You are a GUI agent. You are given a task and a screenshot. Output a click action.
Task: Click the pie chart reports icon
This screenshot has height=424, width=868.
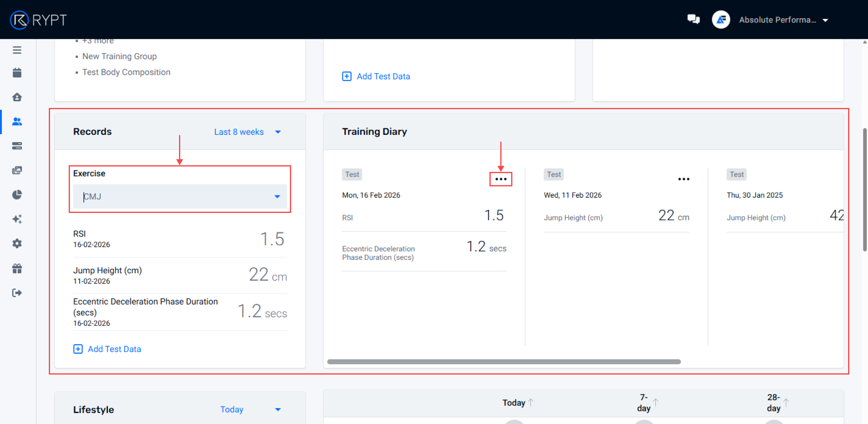17,195
